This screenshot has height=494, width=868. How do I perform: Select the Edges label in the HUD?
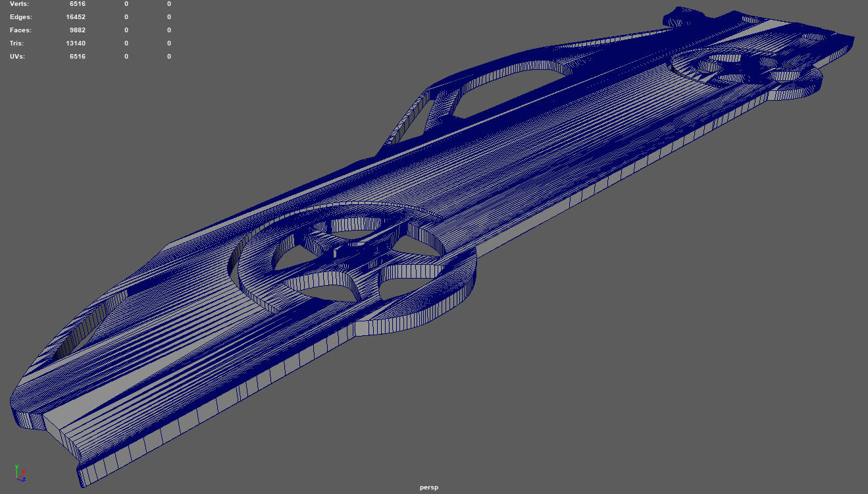(x=20, y=17)
